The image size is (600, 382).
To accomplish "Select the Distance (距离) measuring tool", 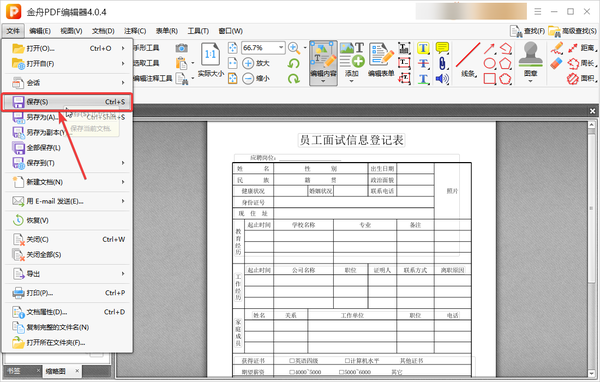I will (x=581, y=48).
